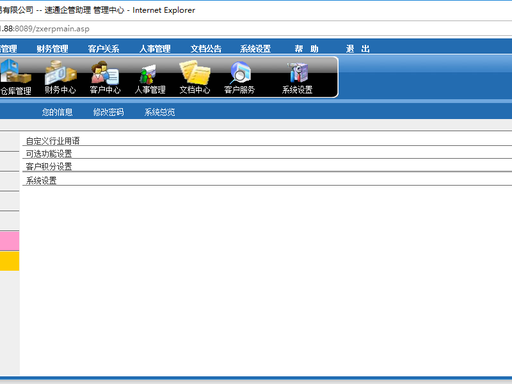Go to 您的信息 page
This screenshot has height=384, width=512.
point(57,112)
